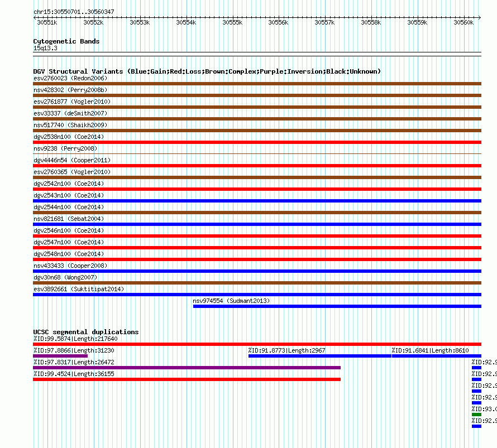Click the 30556k ruler tick label
497x448 pixels.
(278, 22)
